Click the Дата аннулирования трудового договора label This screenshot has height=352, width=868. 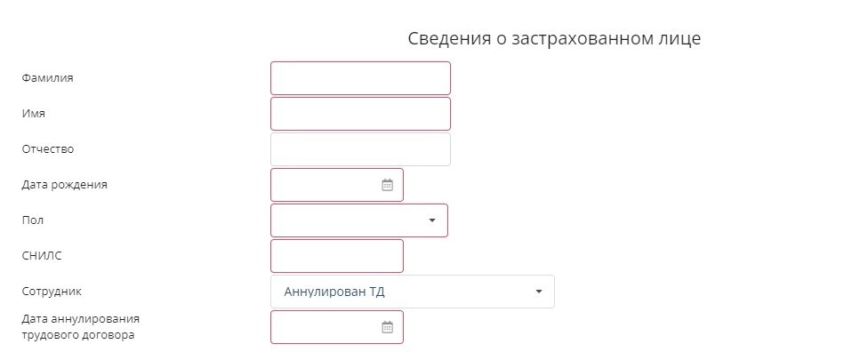coord(80,327)
